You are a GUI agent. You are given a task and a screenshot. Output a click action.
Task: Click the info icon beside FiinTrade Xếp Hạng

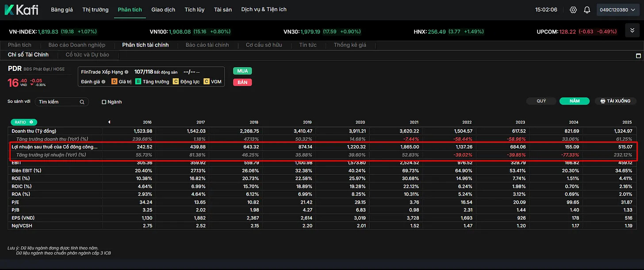click(x=126, y=72)
